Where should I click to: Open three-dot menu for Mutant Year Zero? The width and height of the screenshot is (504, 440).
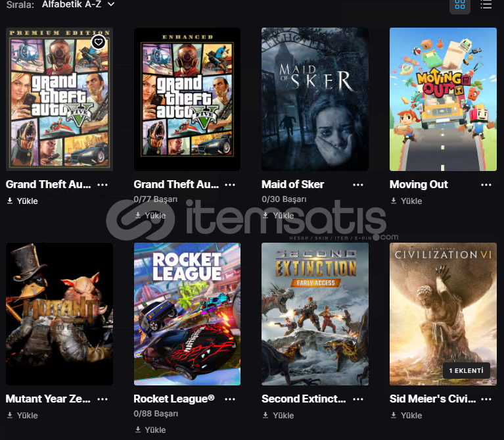pos(103,399)
